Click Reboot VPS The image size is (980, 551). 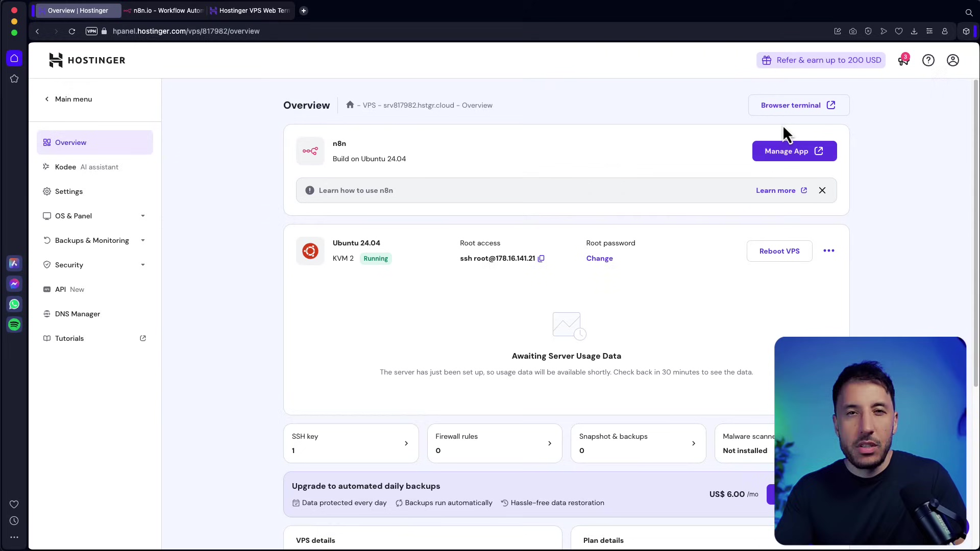pos(779,251)
